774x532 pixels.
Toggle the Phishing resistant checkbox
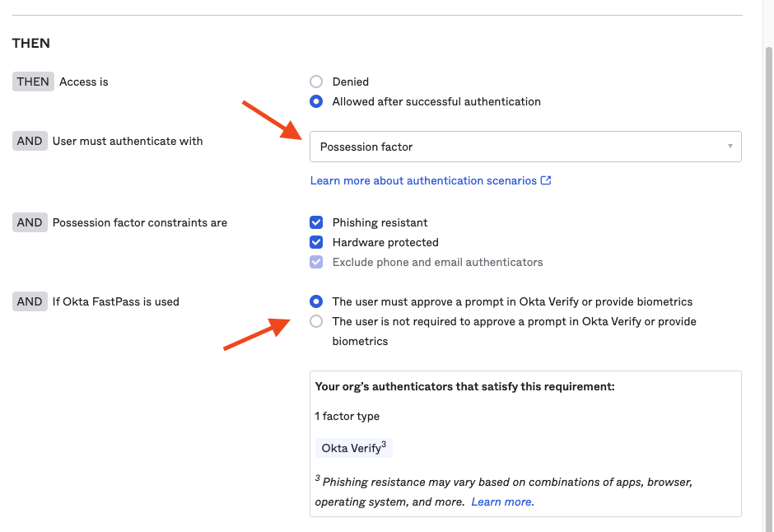(x=316, y=222)
